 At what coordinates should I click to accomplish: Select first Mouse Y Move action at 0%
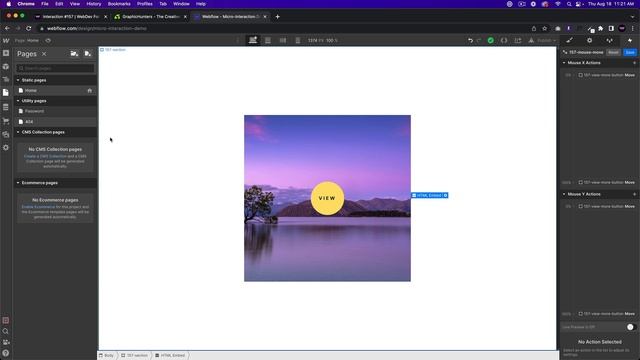607,207
